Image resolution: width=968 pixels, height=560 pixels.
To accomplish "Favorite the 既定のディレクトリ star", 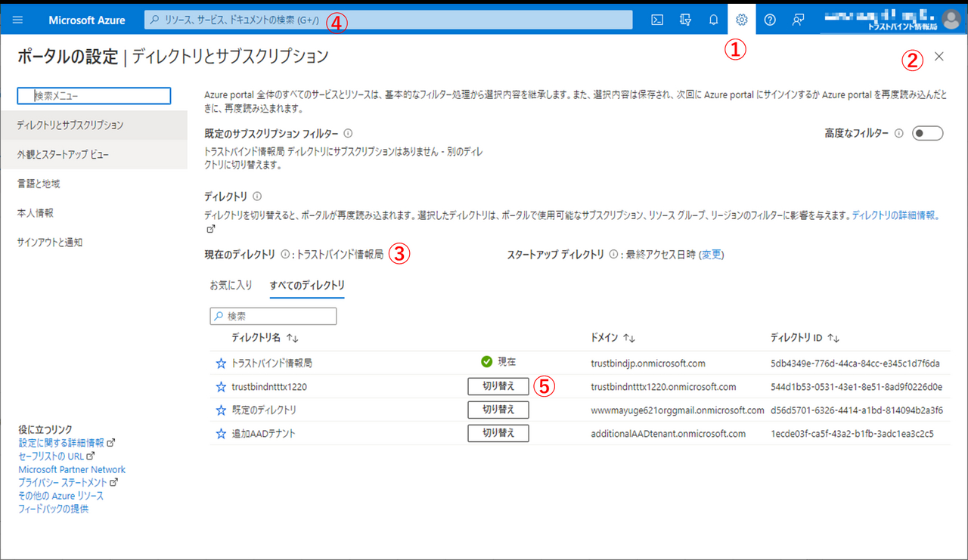I will point(221,410).
